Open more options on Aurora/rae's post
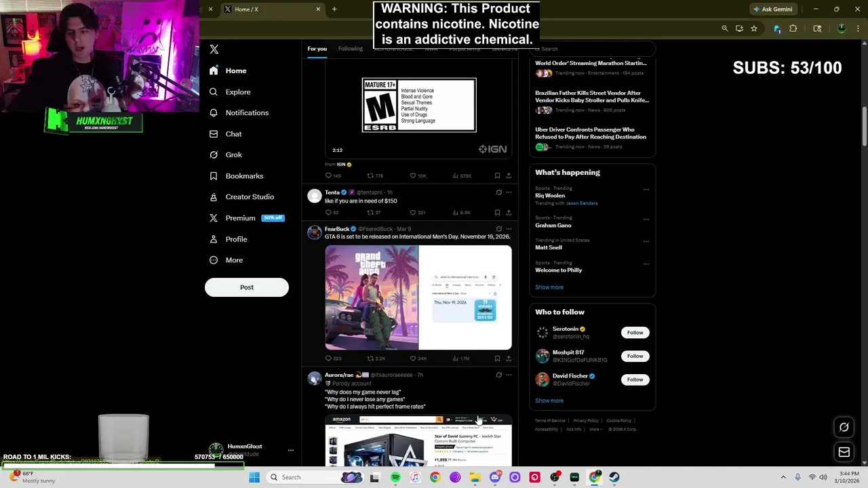 [x=509, y=375]
